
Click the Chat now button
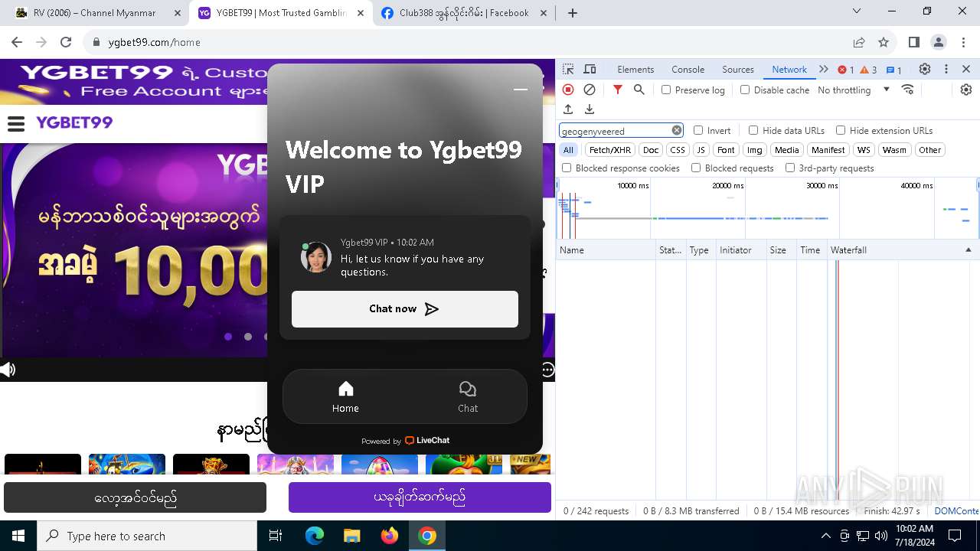[x=405, y=309]
